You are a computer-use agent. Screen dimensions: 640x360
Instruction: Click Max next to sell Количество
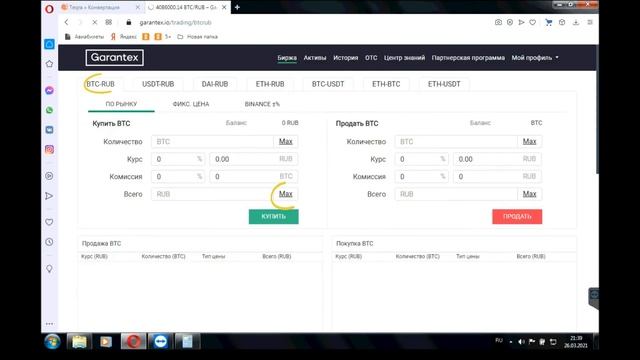529,142
